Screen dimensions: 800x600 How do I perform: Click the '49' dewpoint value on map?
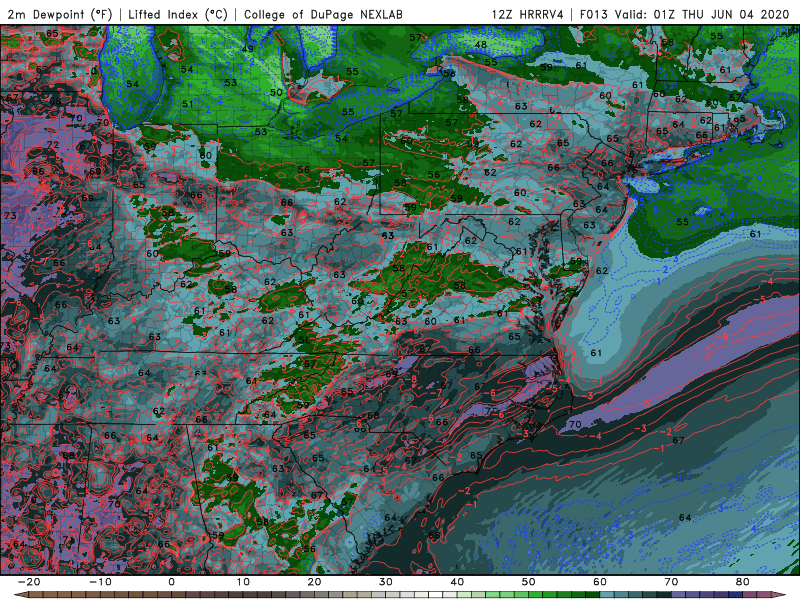coord(247,49)
